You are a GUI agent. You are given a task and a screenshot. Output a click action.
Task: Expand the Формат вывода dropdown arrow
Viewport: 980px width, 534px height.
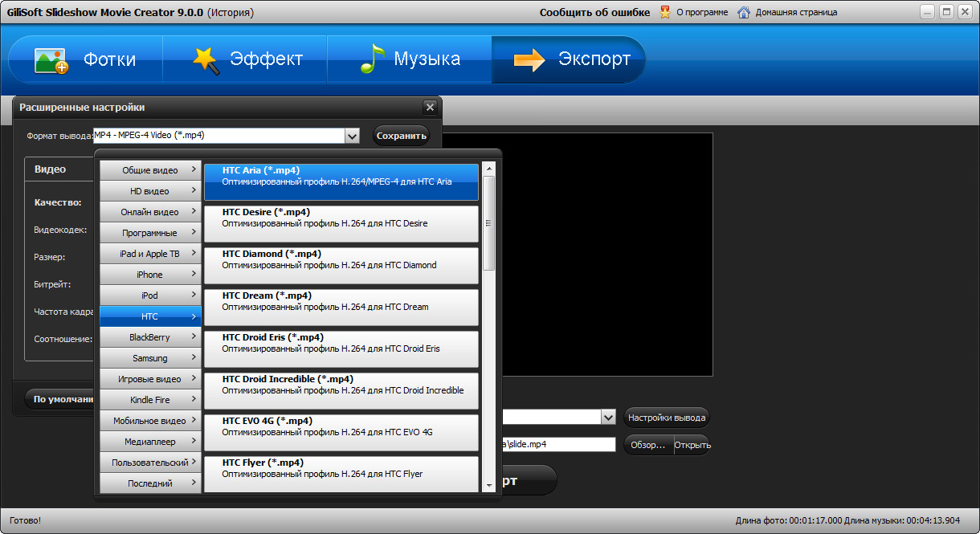pos(352,136)
